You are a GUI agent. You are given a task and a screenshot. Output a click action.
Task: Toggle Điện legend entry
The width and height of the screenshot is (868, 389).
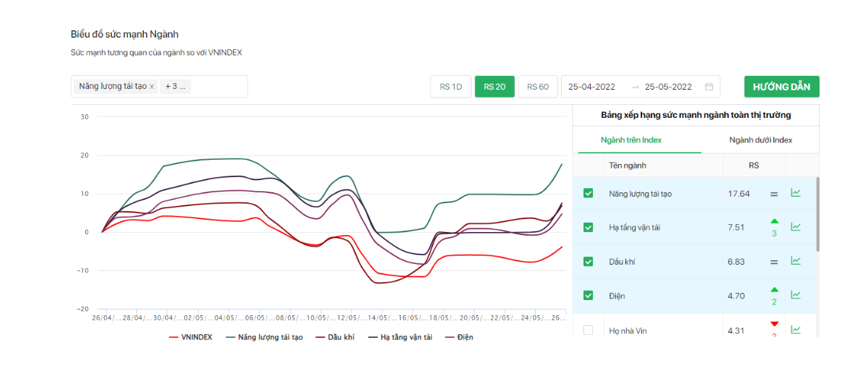(459, 337)
